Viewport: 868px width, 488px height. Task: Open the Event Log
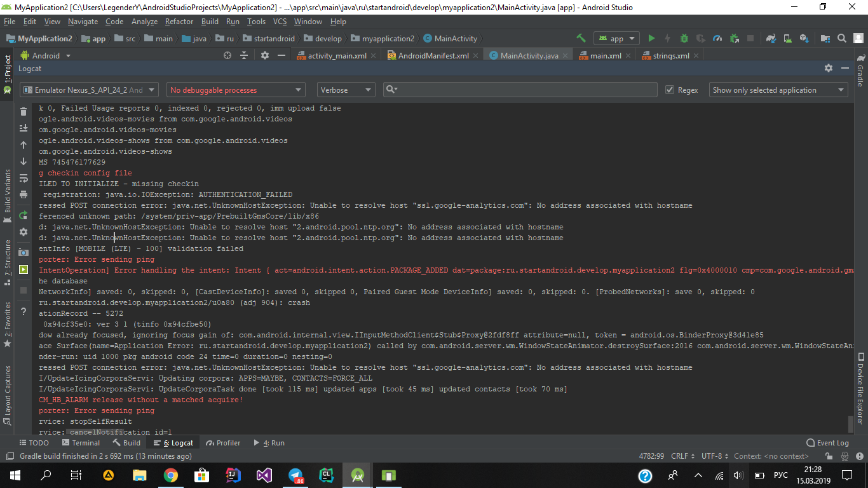tap(827, 443)
